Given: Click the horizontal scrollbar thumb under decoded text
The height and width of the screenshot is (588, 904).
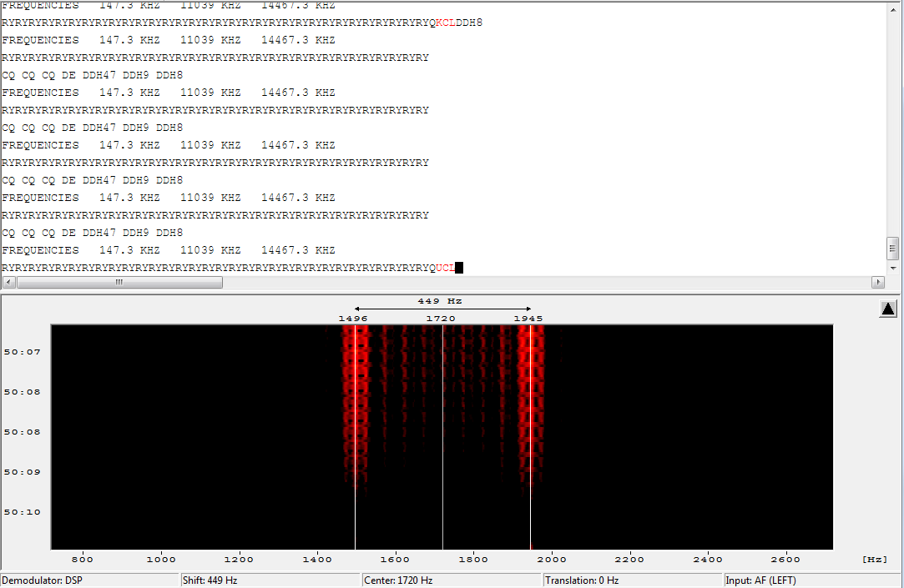Looking at the screenshot, I should [x=119, y=283].
